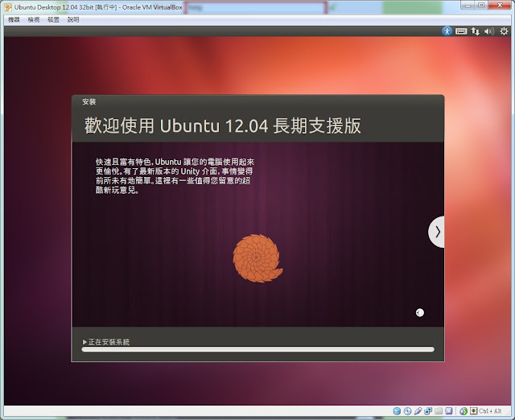Click the installation progress bar

tap(257, 349)
